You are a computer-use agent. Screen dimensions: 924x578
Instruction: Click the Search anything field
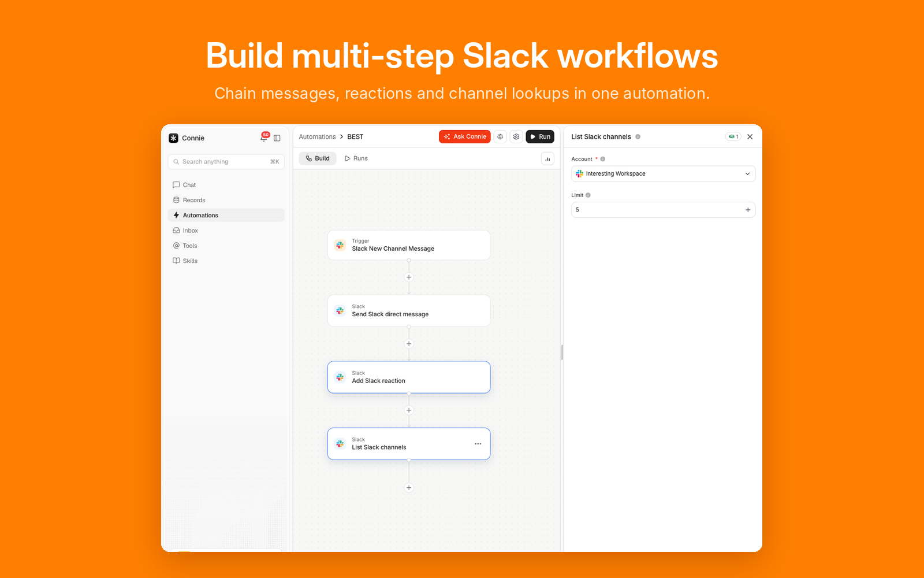pos(226,162)
